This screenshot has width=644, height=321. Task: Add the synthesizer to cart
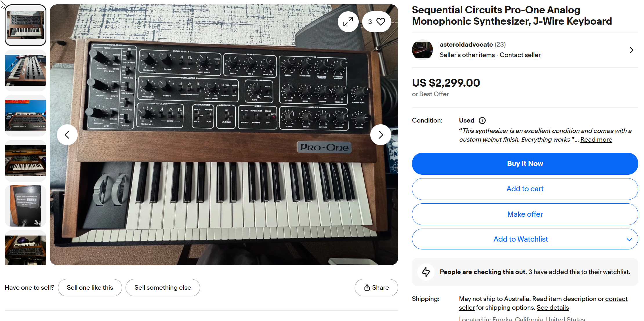(x=525, y=189)
